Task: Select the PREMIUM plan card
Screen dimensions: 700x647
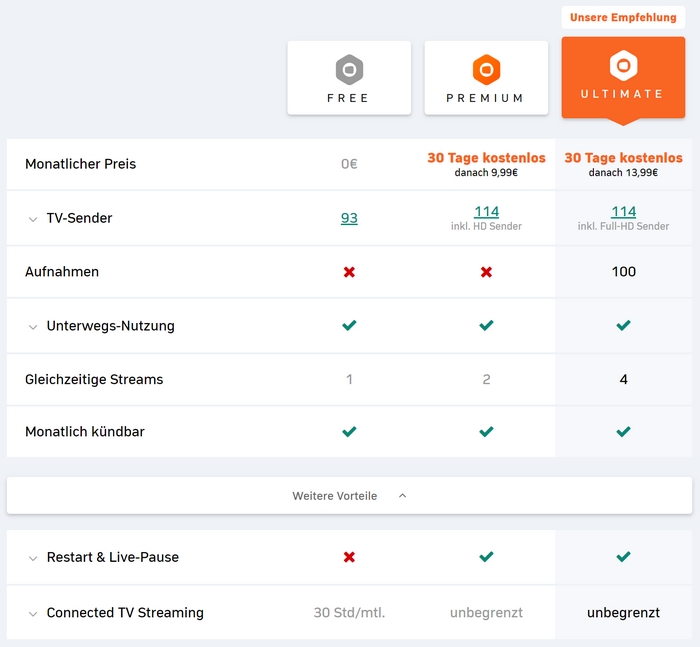Action: [x=486, y=78]
